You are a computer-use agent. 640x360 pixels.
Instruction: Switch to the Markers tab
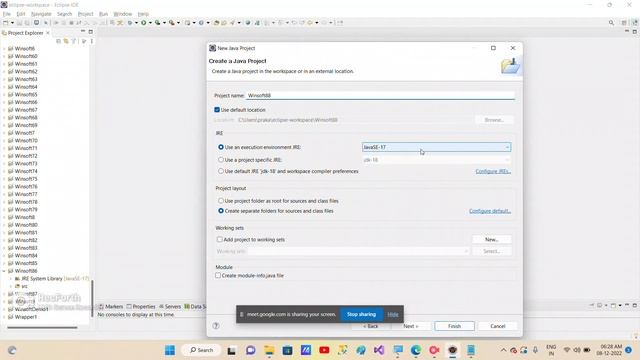[111, 307]
